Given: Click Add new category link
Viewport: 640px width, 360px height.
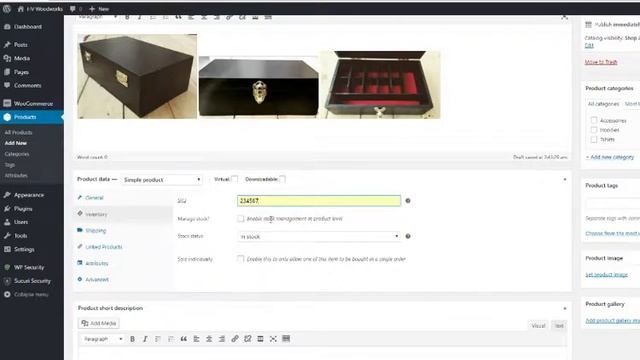Looking at the screenshot, I should pyautogui.click(x=610, y=157).
